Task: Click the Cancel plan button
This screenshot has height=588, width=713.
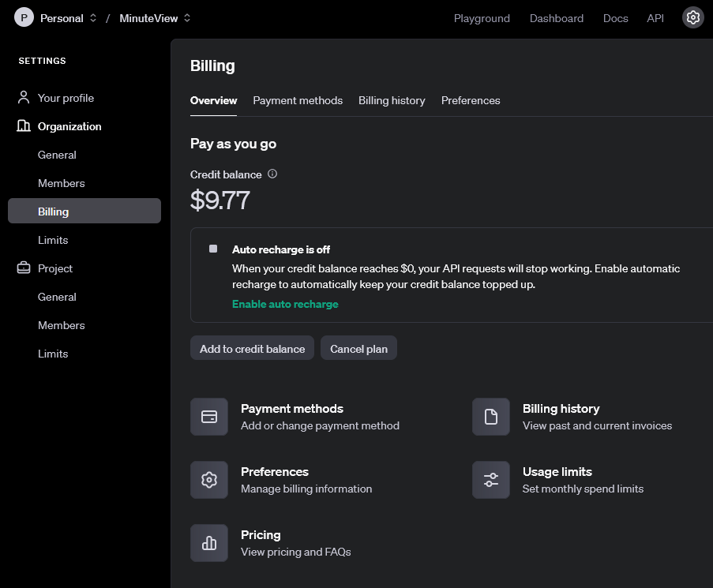Action: tap(358, 347)
